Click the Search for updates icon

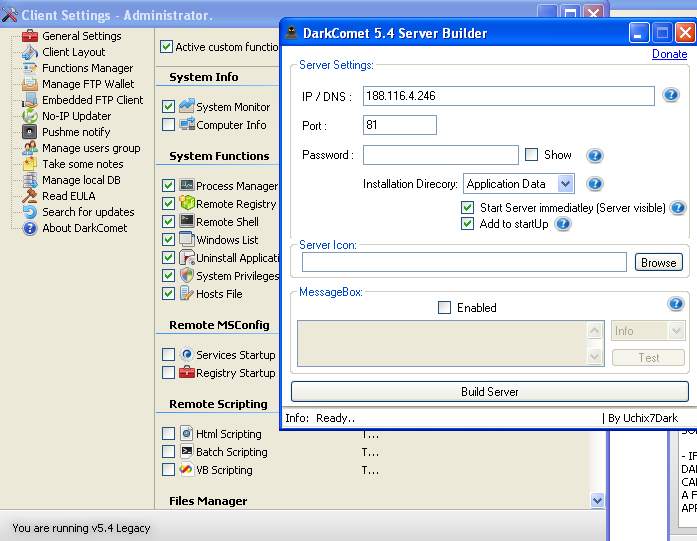(x=30, y=212)
